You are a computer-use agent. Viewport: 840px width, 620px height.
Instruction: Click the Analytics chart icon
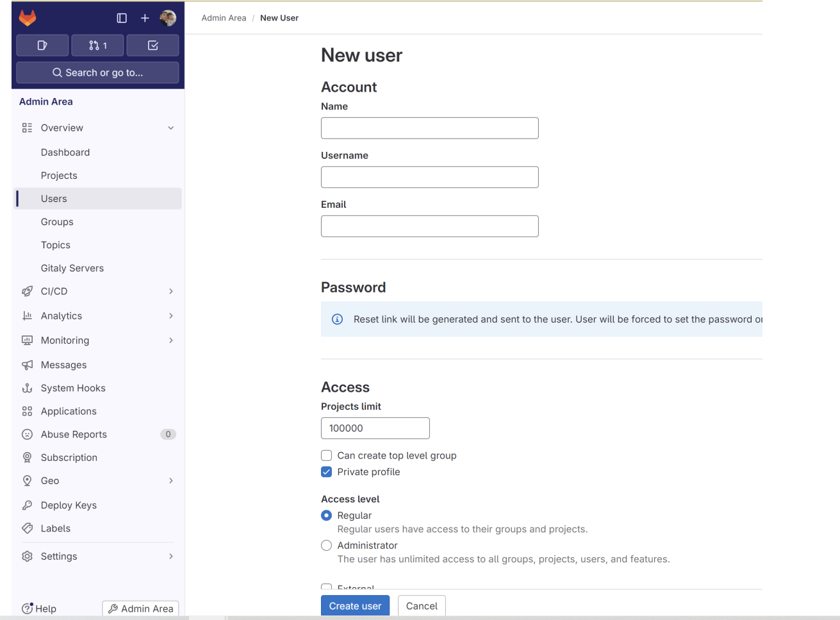[27, 315]
